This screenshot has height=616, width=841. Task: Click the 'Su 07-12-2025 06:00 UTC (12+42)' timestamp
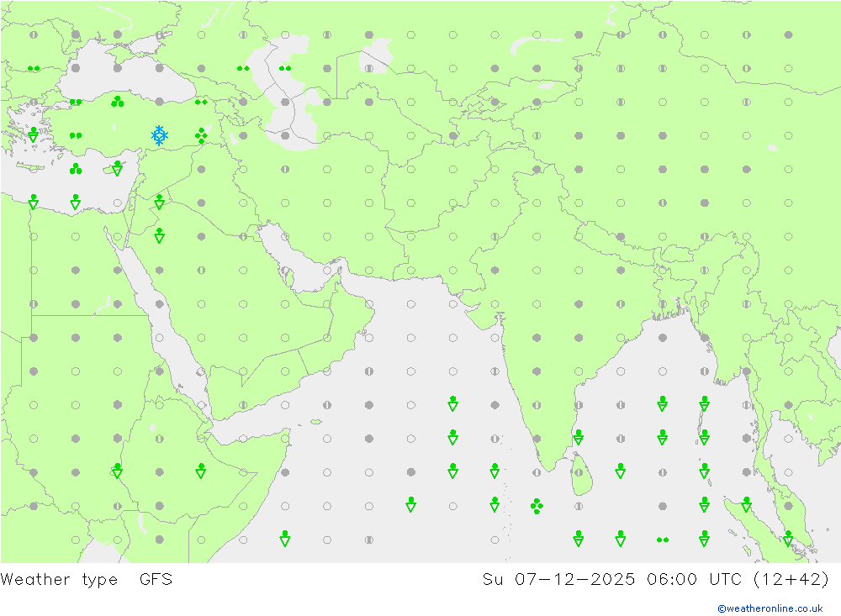(x=655, y=580)
